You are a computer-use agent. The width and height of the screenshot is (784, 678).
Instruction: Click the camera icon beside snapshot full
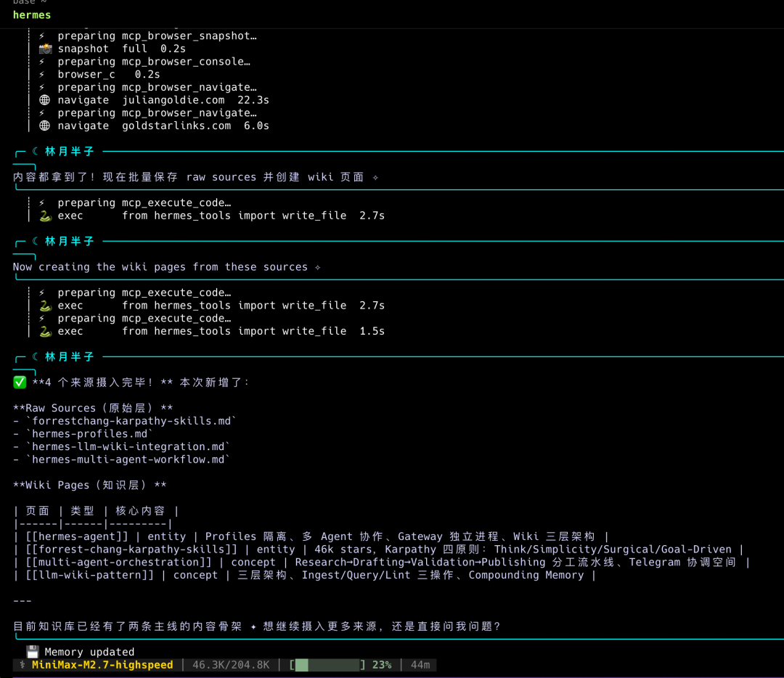coord(46,49)
